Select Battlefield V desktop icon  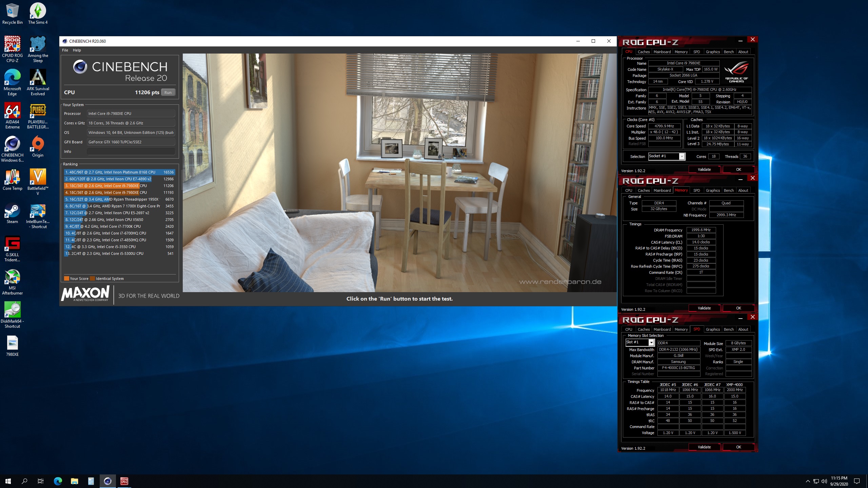(x=38, y=182)
